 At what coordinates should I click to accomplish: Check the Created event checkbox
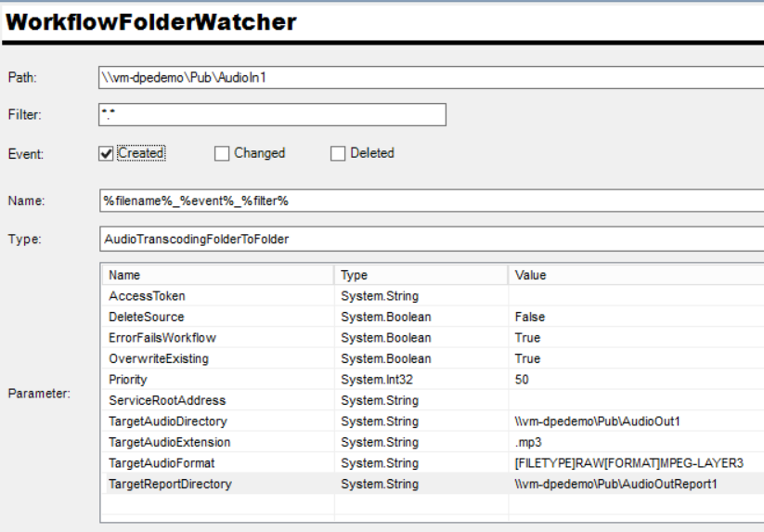[x=106, y=153]
